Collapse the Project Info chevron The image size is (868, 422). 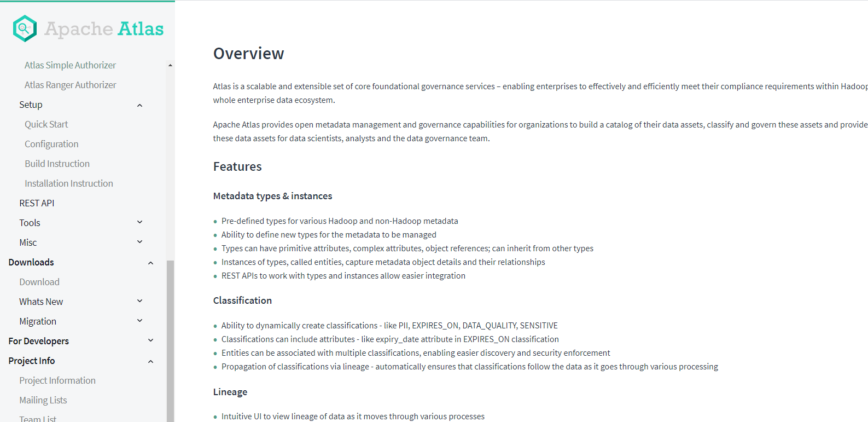click(150, 361)
